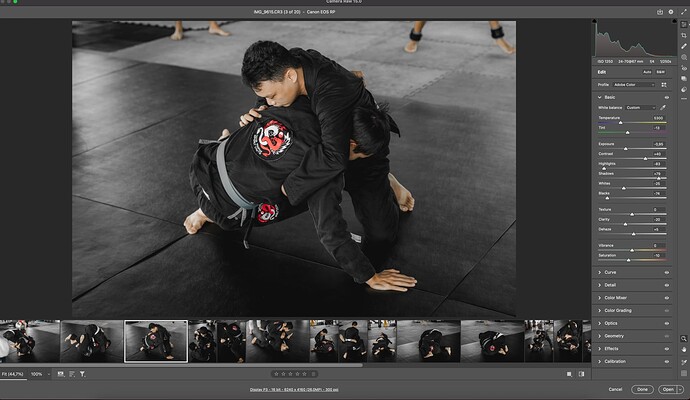
Task: Select the Zoom tool magnifier
Action: click(683, 338)
